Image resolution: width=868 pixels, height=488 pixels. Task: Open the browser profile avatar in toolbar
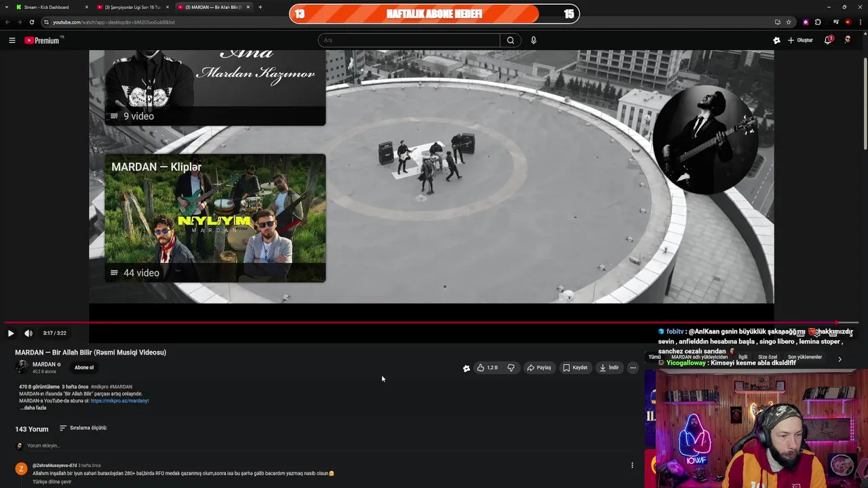(848, 22)
